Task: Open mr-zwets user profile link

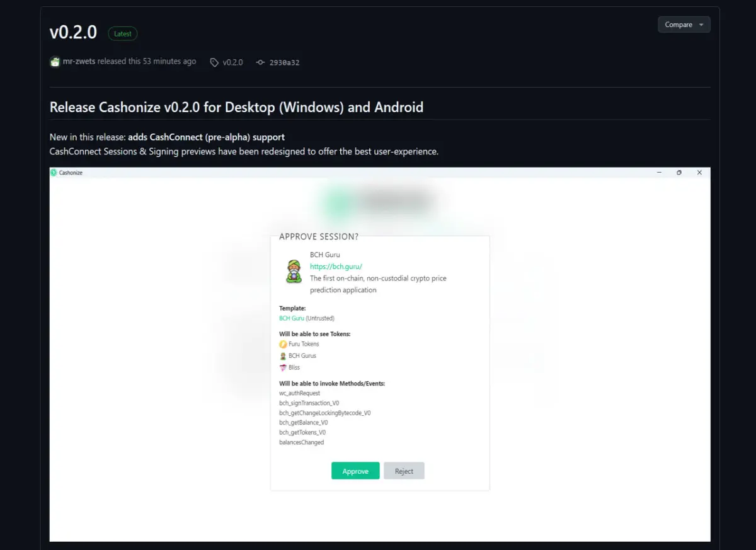Action: pos(79,62)
